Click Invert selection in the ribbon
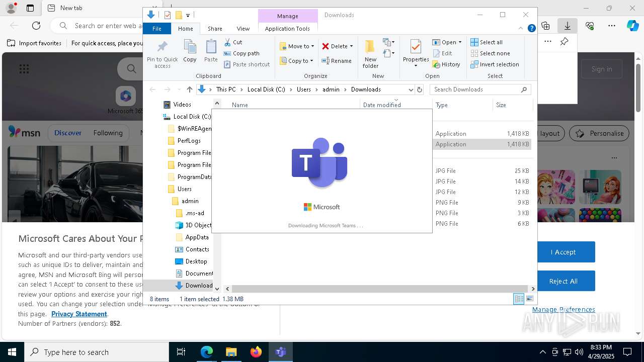This screenshot has height=362, width=644. tap(495, 64)
